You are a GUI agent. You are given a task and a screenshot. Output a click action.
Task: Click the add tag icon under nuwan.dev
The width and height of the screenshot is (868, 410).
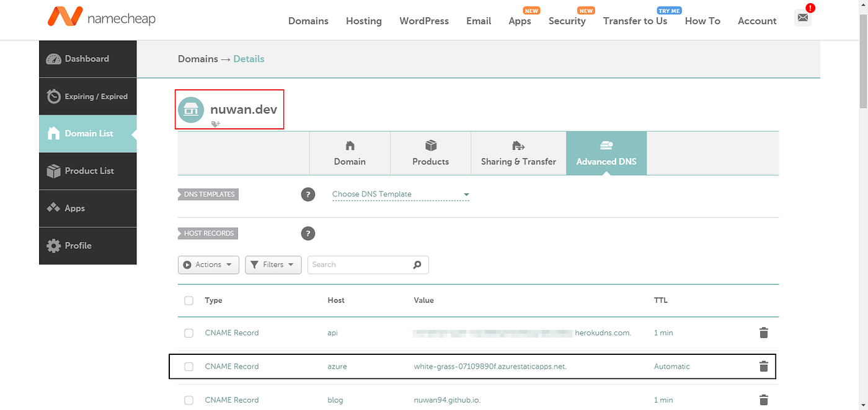click(x=216, y=124)
